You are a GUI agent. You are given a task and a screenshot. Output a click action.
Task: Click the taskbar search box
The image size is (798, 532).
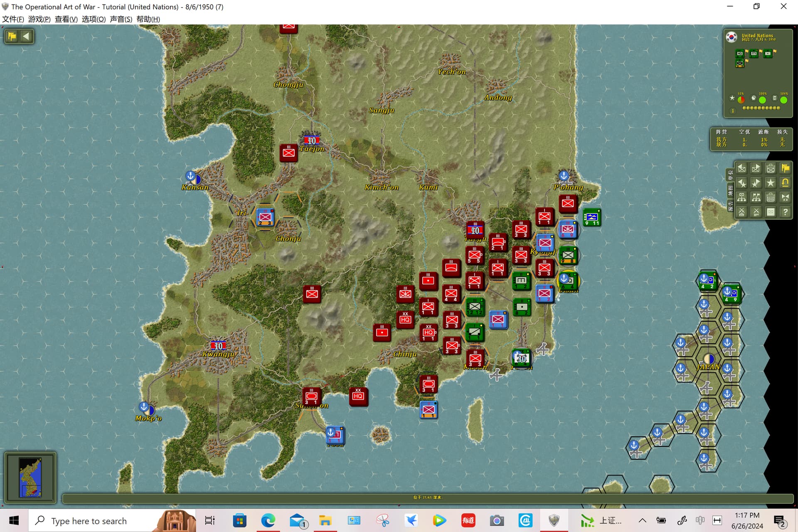(112, 520)
